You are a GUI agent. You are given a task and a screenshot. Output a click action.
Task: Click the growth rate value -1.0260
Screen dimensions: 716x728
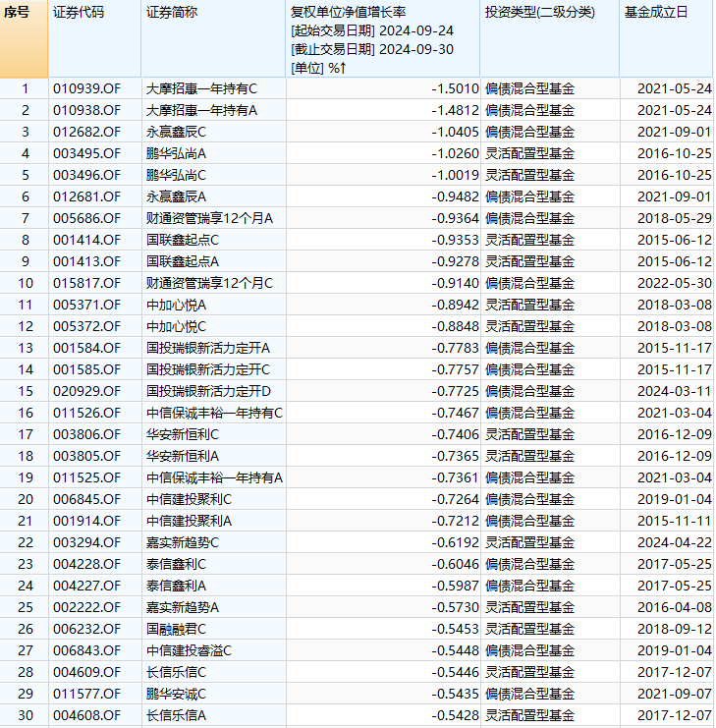(x=453, y=153)
